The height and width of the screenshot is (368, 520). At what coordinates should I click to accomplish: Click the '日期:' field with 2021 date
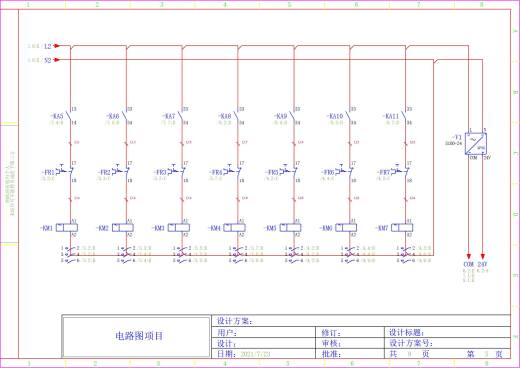pyautogui.click(x=264, y=354)
